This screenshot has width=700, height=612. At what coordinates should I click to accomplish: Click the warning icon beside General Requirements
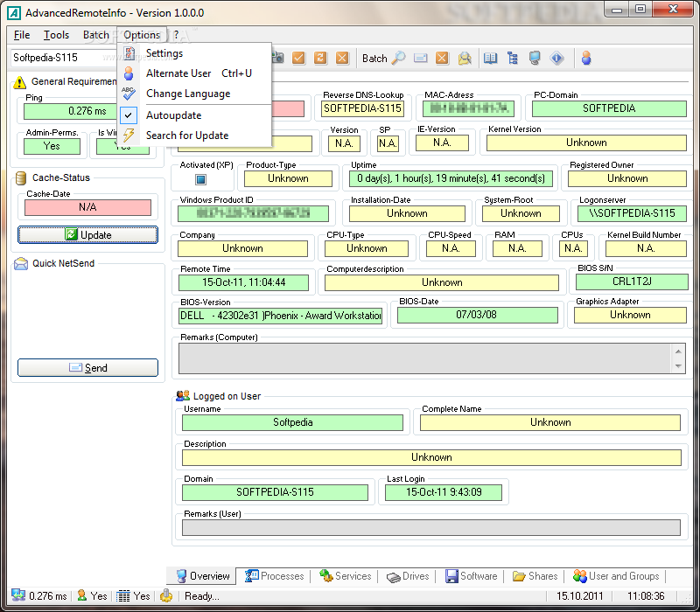tap(19, 82)
